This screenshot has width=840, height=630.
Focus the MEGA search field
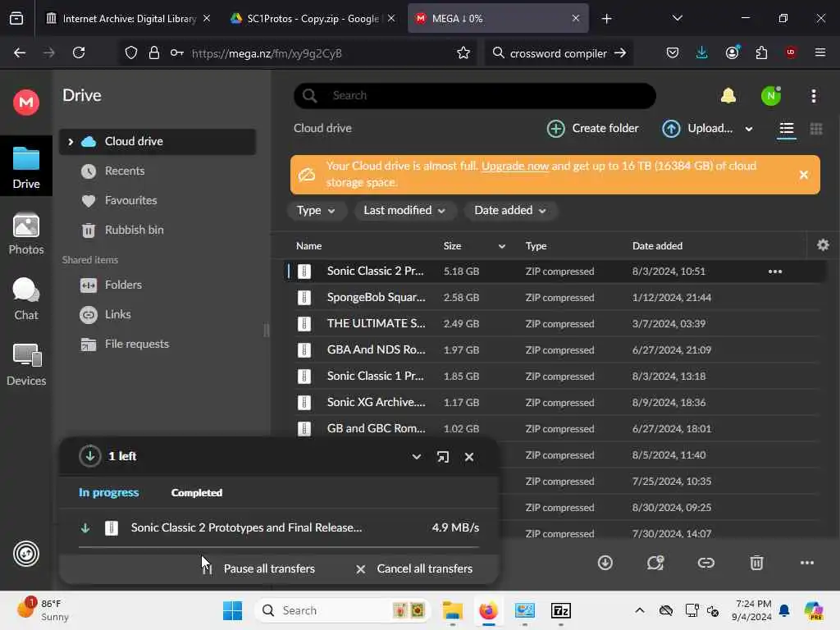pyautogui.click(x=475, y=96)
